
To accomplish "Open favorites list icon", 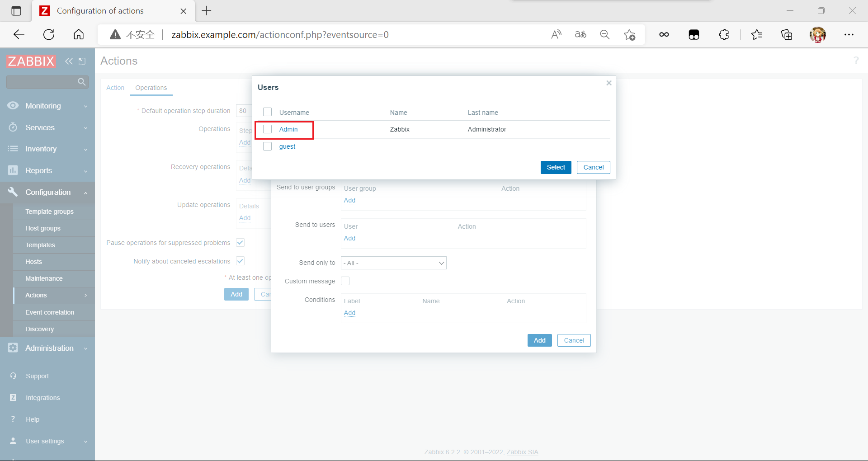I will coord(757,34).
